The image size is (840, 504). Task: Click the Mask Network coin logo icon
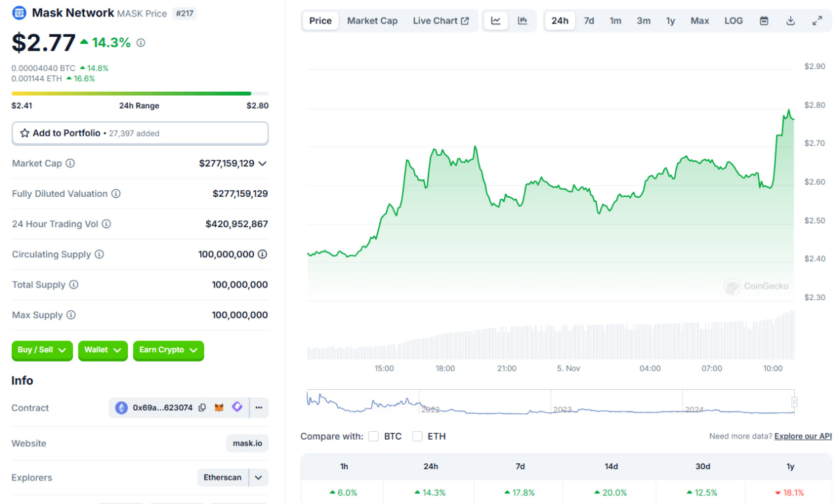click(19, 12)
